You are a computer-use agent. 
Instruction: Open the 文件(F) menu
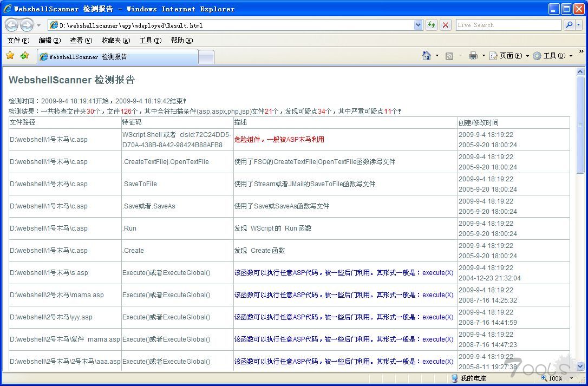tap(18, 41)
